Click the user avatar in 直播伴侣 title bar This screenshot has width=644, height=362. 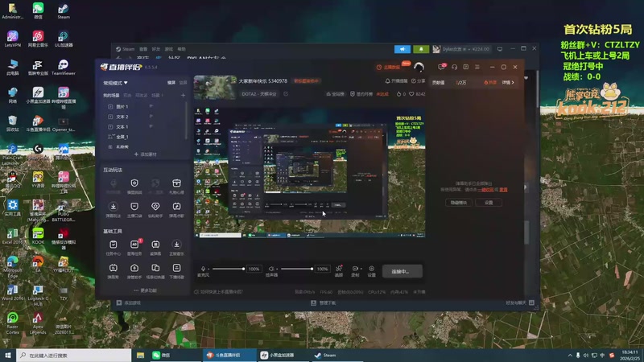click(419, 67)
